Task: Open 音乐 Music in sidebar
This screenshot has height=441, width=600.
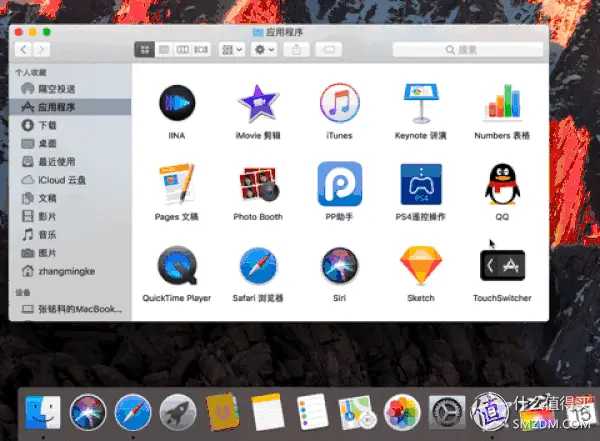Action: pyautogui.click(x=70, y=235)
